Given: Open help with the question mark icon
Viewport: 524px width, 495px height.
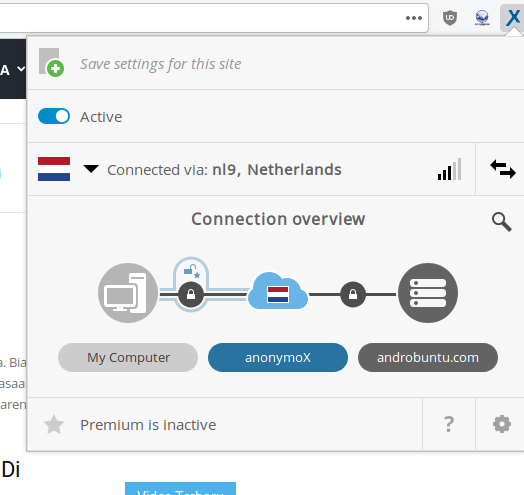Looking at the screenshot, I should click(x=449, y=424).
